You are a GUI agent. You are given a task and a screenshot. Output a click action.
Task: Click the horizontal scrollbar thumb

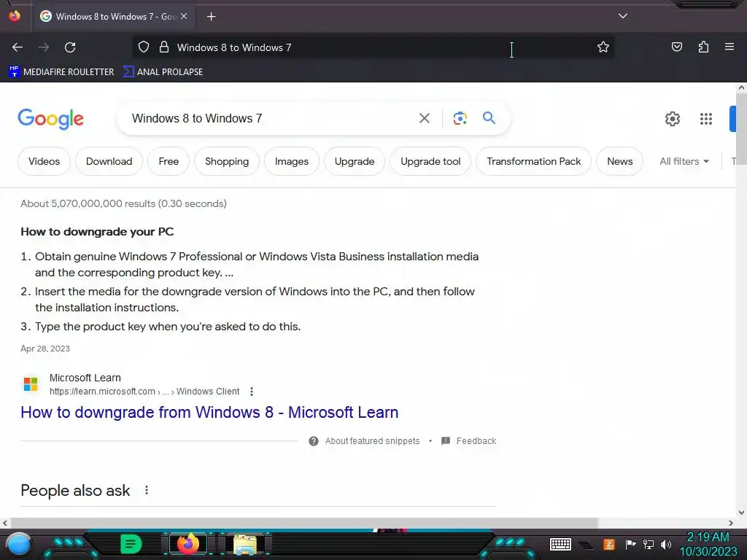tap(303, 523)
